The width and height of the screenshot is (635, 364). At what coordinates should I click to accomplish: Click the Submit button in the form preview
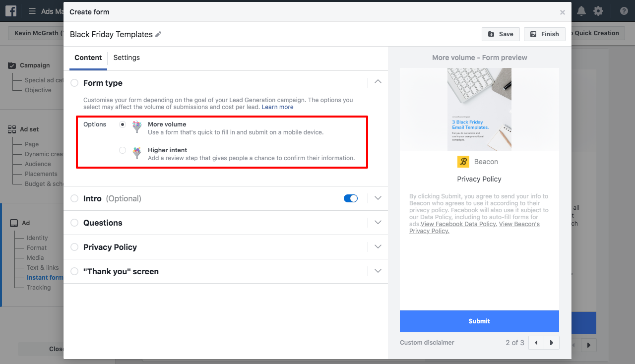(x=479, y=321)
